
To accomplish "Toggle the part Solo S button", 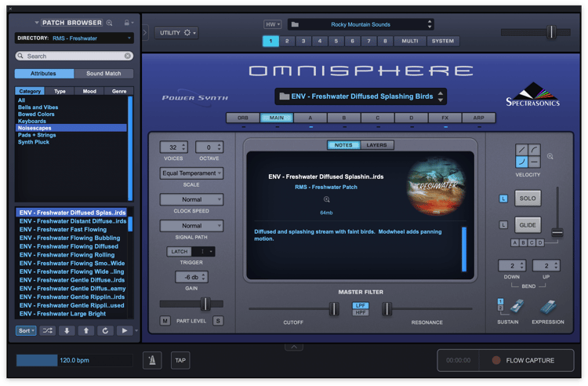I will (218, 321).
